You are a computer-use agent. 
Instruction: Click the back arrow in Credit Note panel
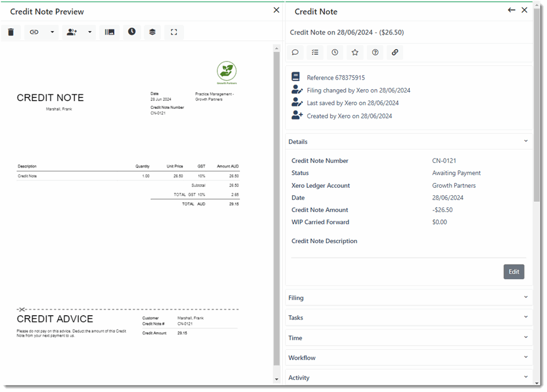pyautogui.click(x=511, y=10)
